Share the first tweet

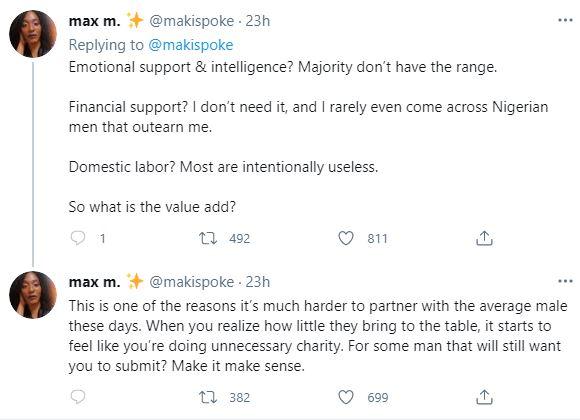484,238
